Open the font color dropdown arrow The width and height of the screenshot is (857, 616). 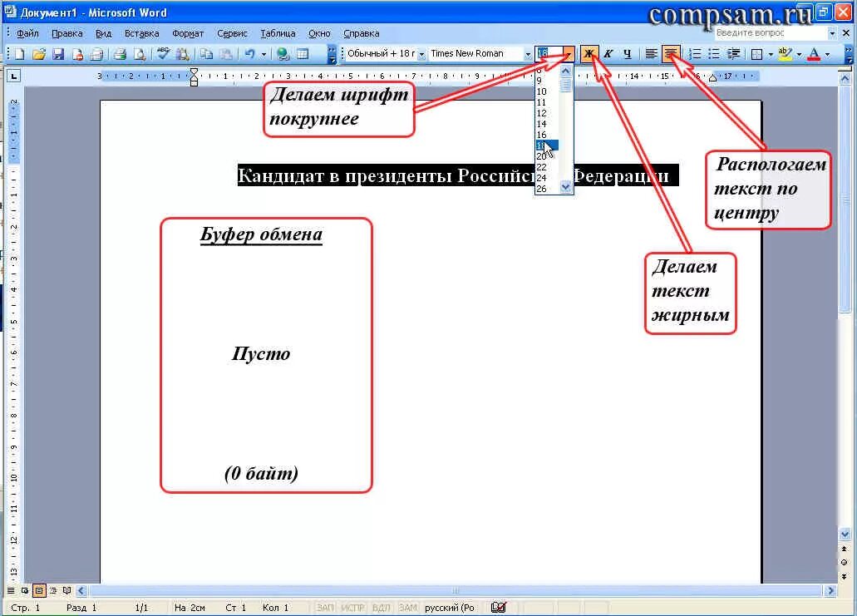pos(827,53)
